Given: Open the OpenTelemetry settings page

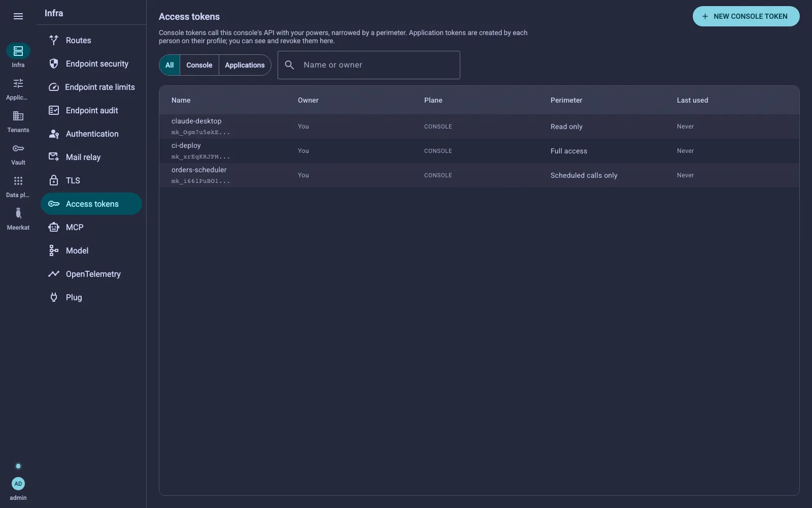Looking at the screenshot, I should [91, 274].
